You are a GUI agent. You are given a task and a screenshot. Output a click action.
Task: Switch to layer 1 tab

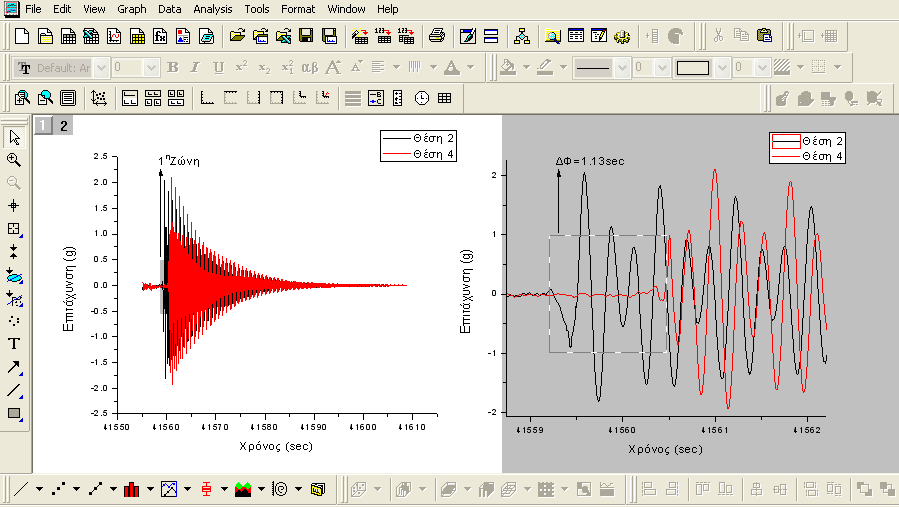(x=42, y=125)
